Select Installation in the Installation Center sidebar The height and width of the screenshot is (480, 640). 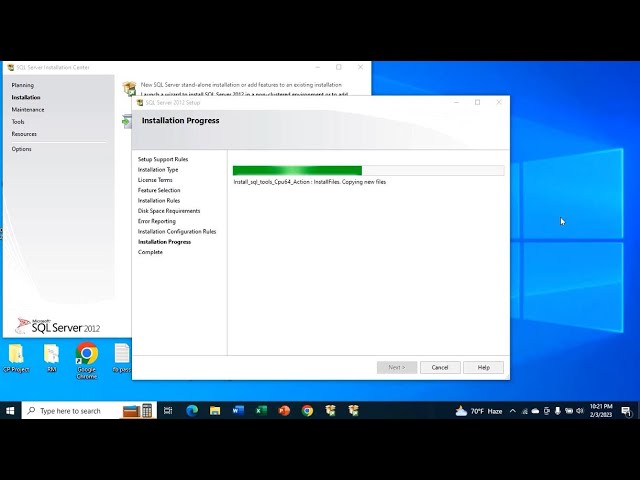pos(26,97)
